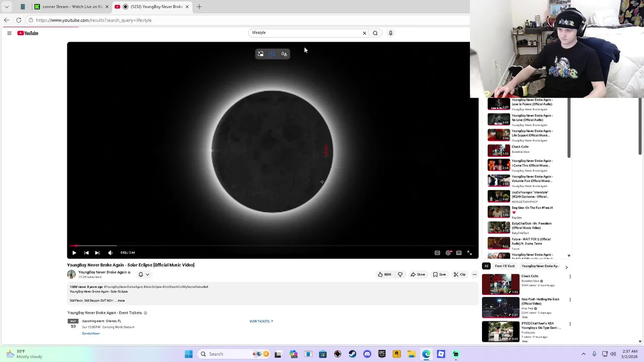Toggle closed captions on the video

437,253
